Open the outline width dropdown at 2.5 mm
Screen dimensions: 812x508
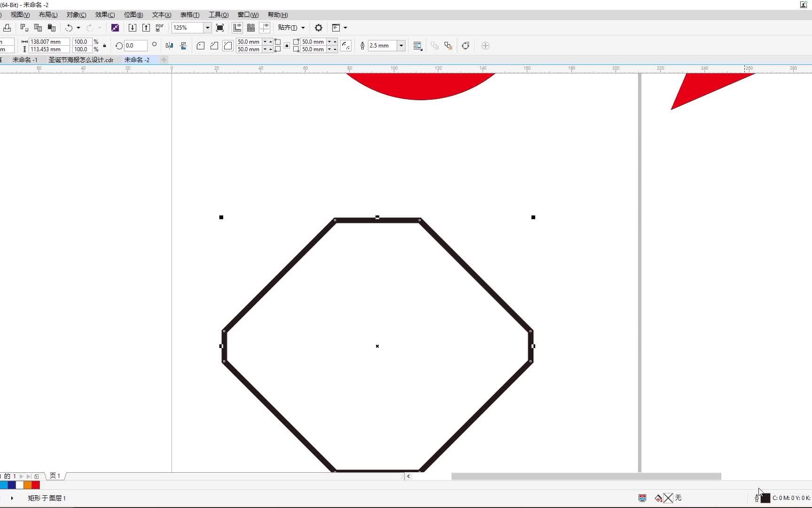(401, 46)
